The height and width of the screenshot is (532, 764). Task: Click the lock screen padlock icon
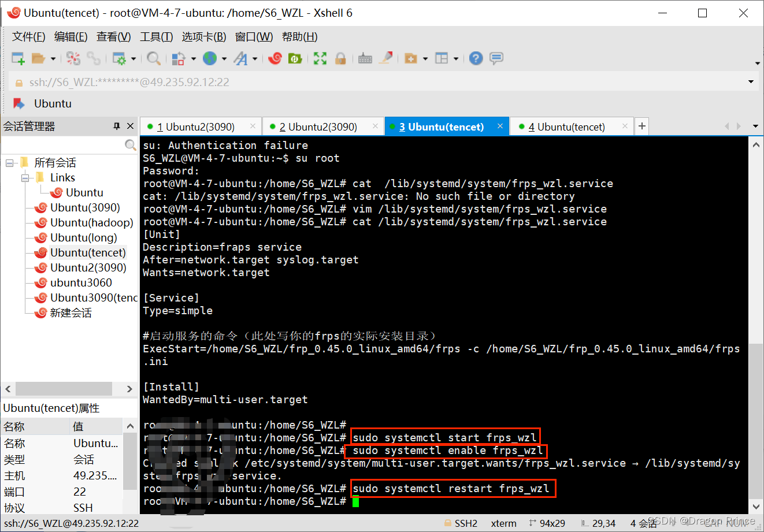click(x=340, y=58)
